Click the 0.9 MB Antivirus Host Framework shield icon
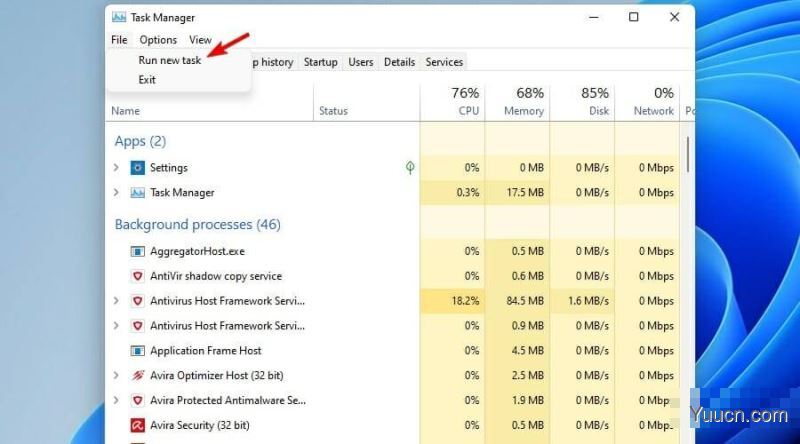This screenshot has width=800, height=444. pyautogui.click(x=137, y=326)
